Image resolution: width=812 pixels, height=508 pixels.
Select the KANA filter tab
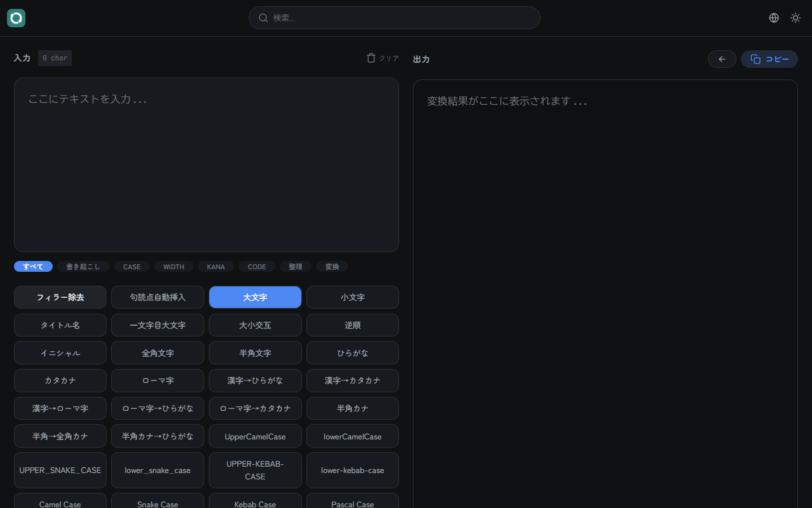pos(216,267)
